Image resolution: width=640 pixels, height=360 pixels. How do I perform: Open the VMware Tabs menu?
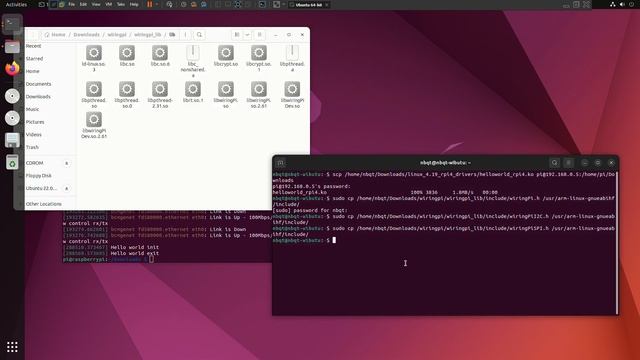tap(121, 4)
